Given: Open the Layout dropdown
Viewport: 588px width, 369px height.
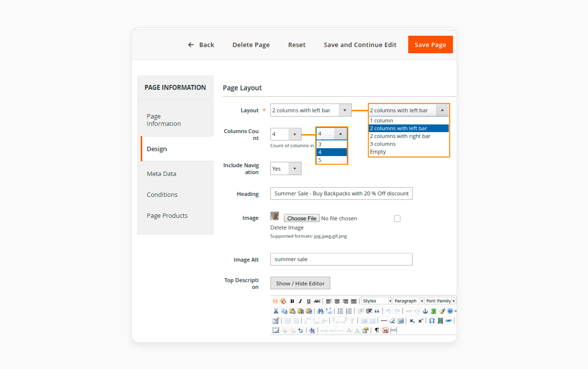Looking at the screenshot, I should pyautogui.click(x=311, y=110).
